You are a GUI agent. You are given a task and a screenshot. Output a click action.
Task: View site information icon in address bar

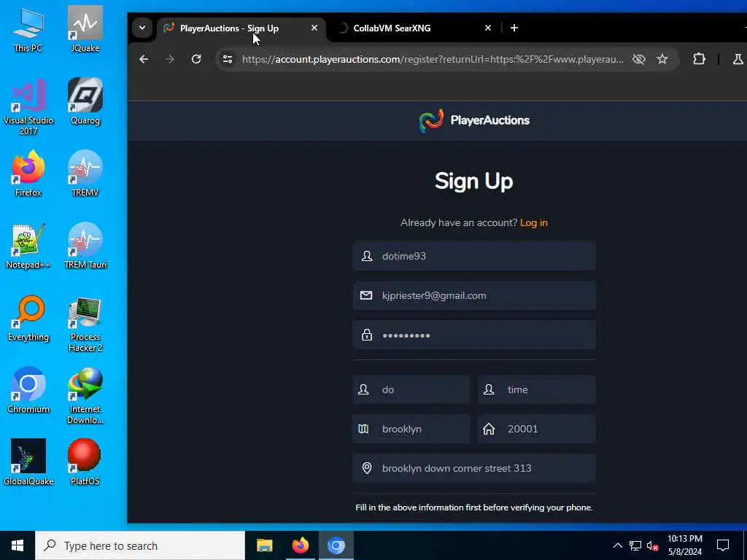[x=228, y=59]
